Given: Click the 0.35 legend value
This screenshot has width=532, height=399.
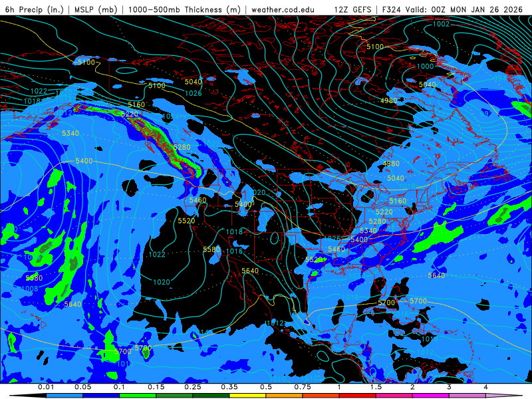Looking at the screenshot, I should [x=229, y=387].
